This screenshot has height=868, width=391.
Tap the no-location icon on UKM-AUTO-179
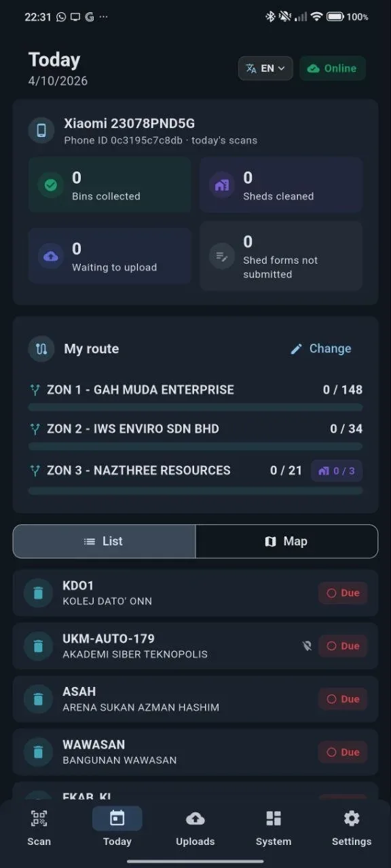[307, 646]
